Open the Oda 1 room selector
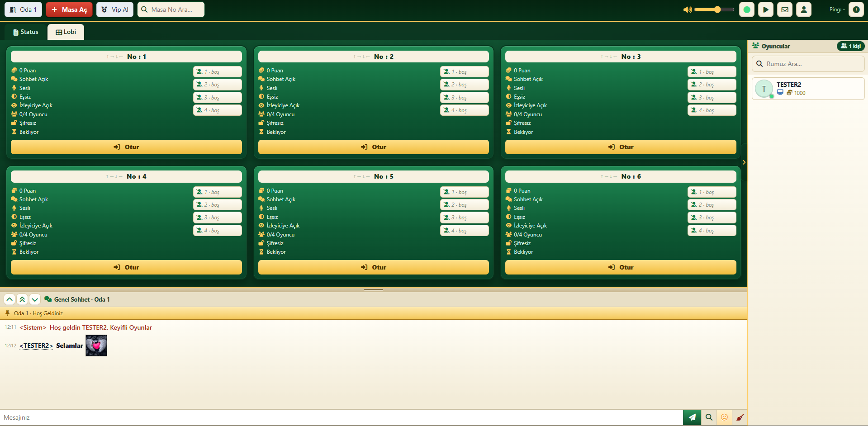This screenshot has height=426, width=868. coord(24,9)
